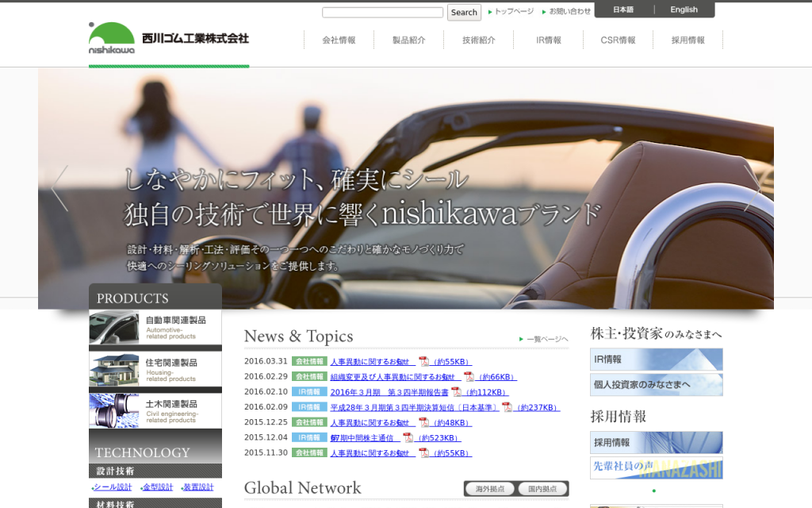Open CSR情報 navigation menu
The height and width of the screenshot is (508, 812).
click(618, 40)
